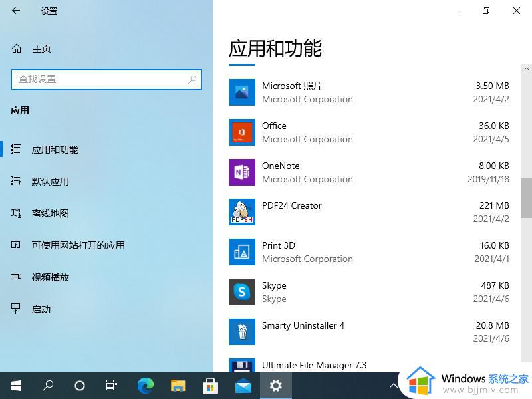Select the OneNote entry name
The image size is (532, 399).
coord(281,166)
